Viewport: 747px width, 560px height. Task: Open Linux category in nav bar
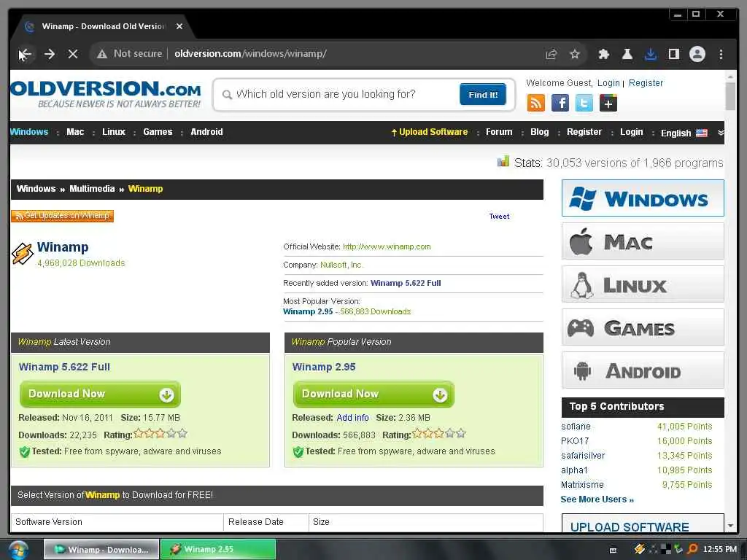point(113,132)
